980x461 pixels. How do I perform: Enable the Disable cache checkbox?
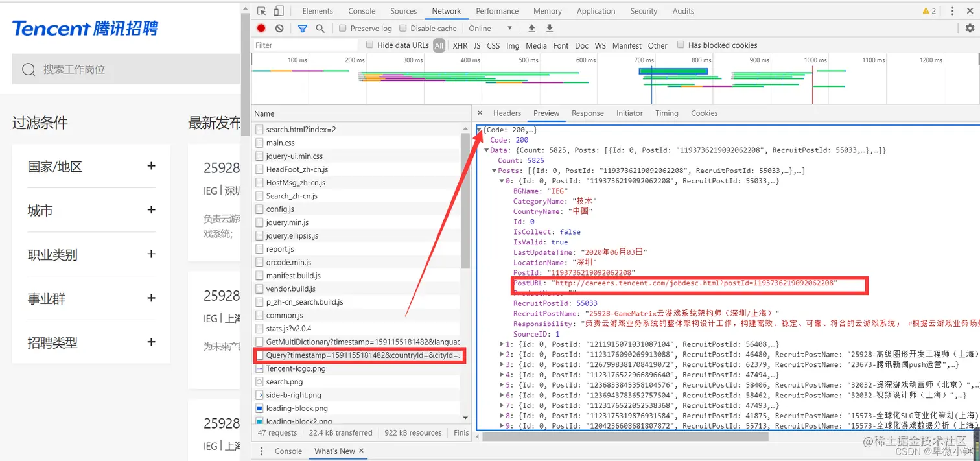pyautogui.click(x=403, y=29)
